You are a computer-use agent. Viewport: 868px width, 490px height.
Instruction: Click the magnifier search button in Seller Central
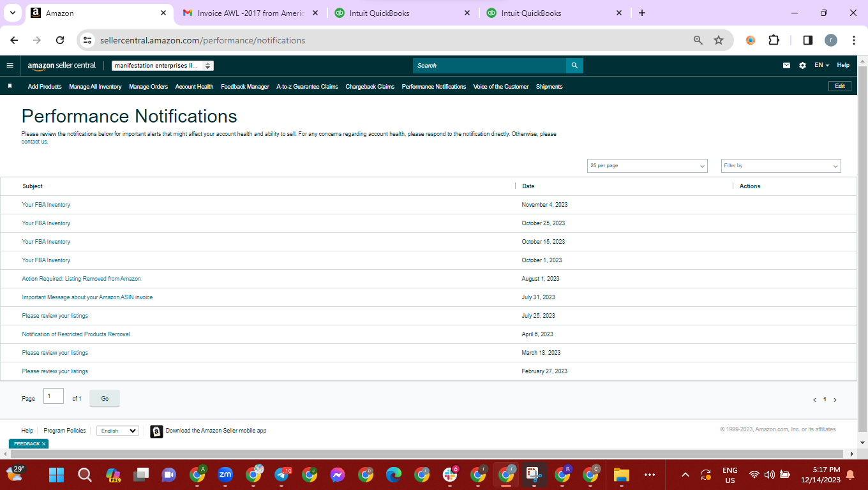(x=574, y=66)
